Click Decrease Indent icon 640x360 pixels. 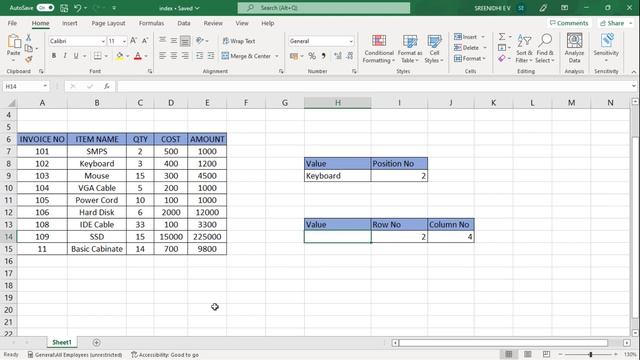200,56
